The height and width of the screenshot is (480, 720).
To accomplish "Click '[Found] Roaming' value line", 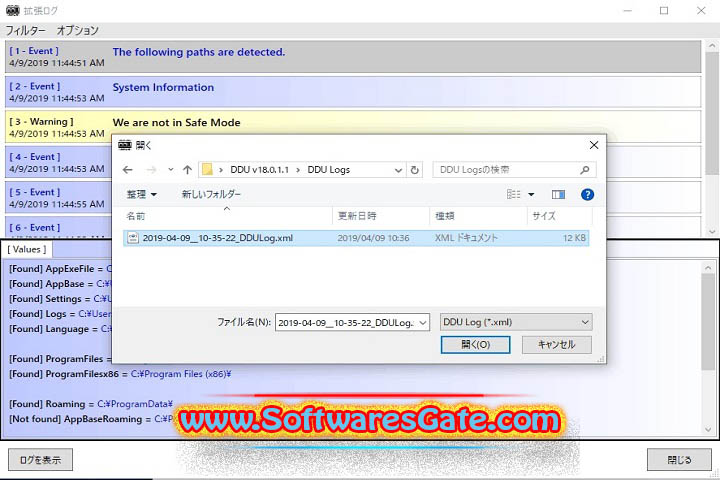I will click(x=91, y=404).
